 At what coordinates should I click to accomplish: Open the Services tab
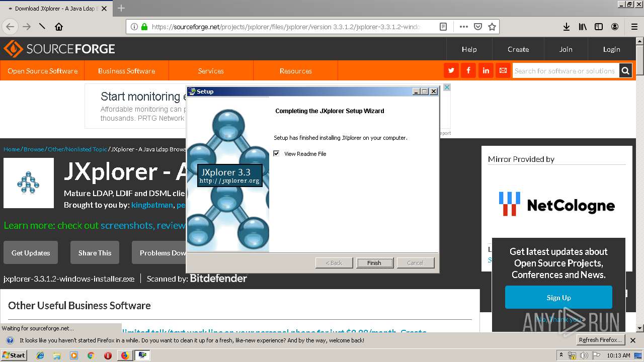click(211, 71)
